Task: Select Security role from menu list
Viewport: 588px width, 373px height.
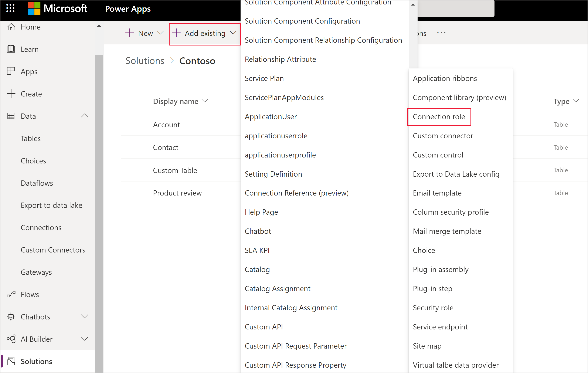Action: (433, 307)
